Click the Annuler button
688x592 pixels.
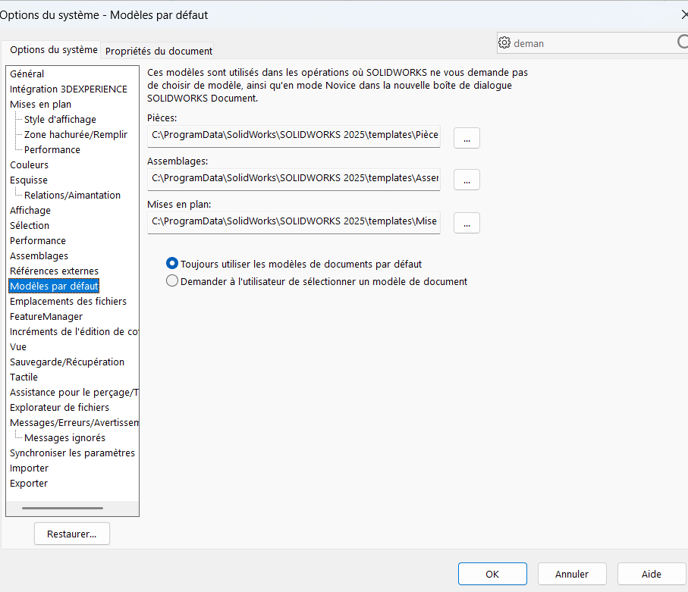[x=572, y=574]
